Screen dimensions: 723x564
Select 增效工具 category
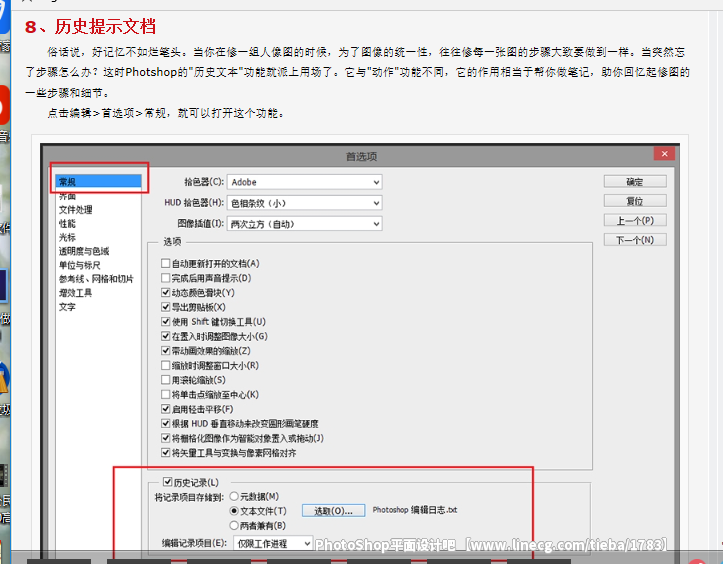(76, 293)
